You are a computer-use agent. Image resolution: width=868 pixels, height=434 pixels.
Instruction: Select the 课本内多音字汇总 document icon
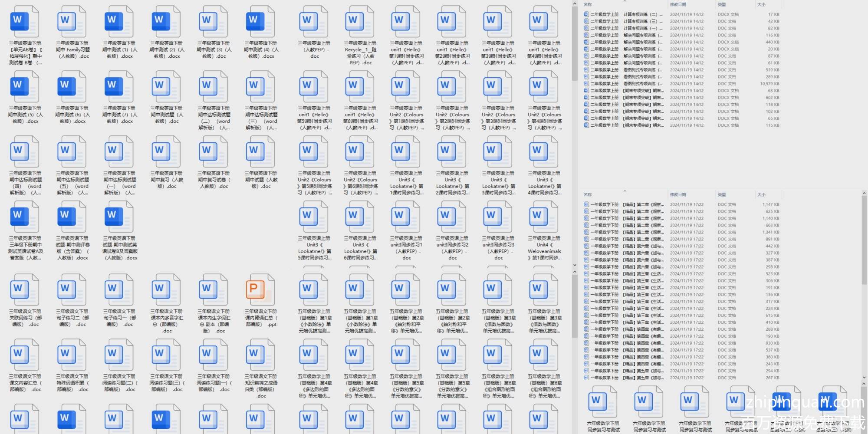(x=166, y=289)
